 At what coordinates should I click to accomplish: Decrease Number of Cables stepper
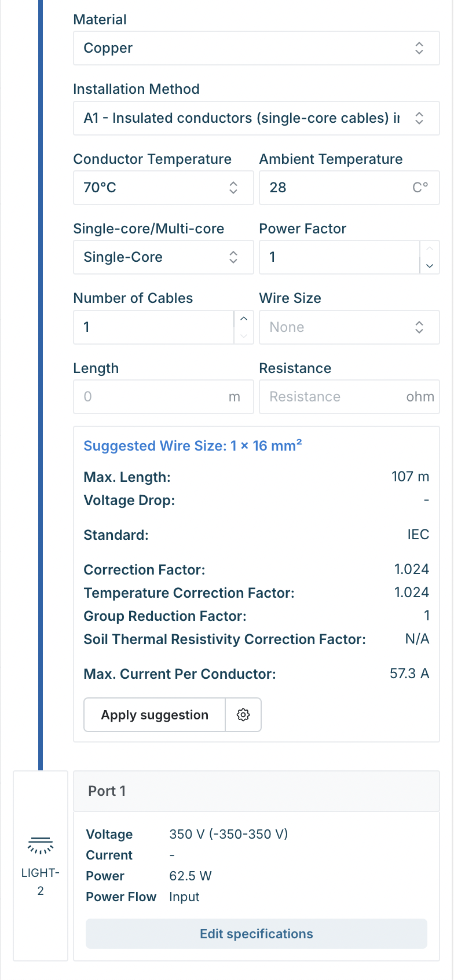[244, 335]
